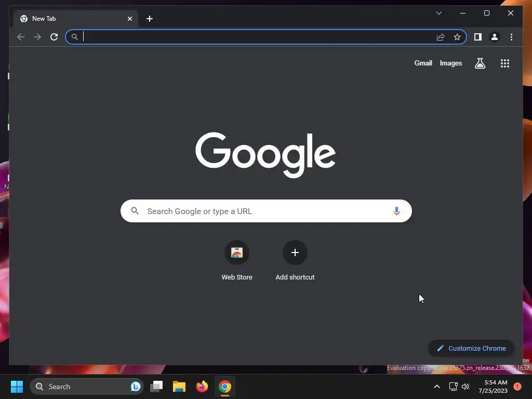Minimize the Chrome window
The width and height of the screenshot is (532, 399).
coord(463,13)
